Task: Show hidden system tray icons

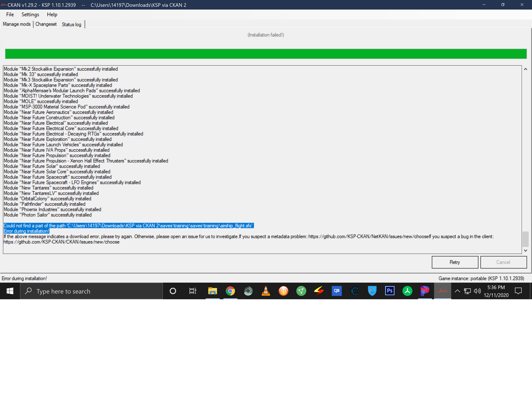Action: pos(457,291)
